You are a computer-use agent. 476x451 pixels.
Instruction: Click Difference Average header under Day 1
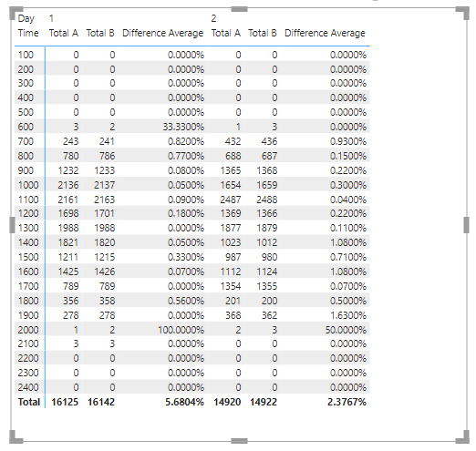(162, 33)
